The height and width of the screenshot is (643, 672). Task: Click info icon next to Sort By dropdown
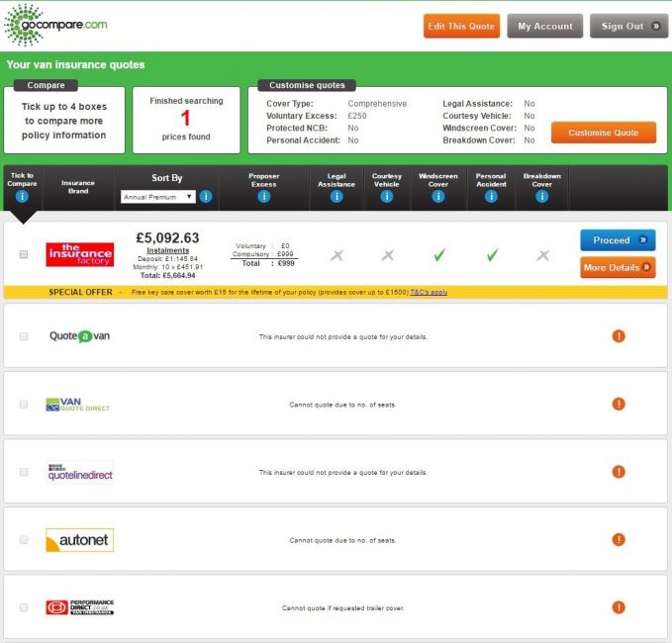[206, 197]
